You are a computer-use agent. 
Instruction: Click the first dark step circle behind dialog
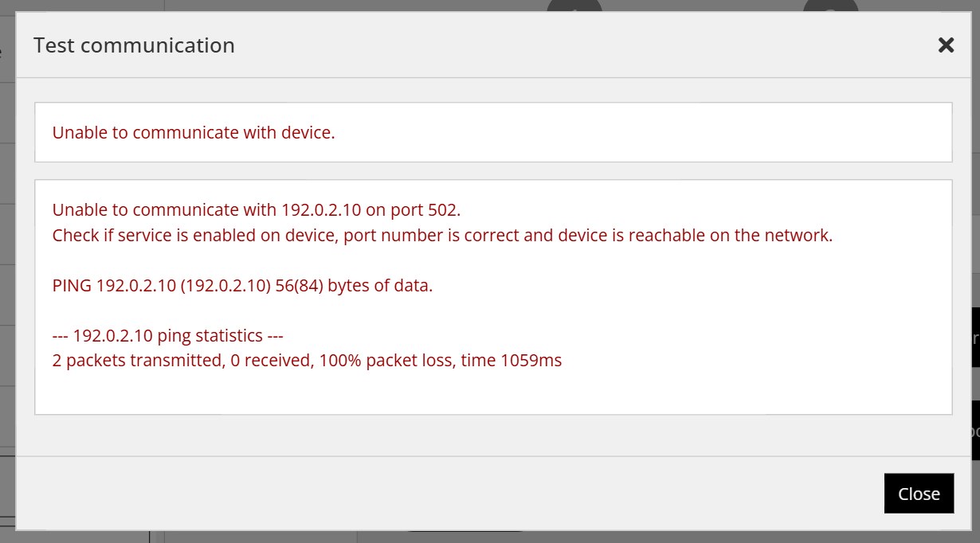coord(574,6)
